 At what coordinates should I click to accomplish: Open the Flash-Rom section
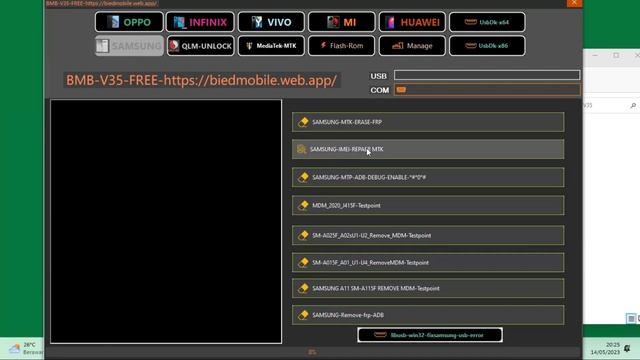click(x=342, y=46)
